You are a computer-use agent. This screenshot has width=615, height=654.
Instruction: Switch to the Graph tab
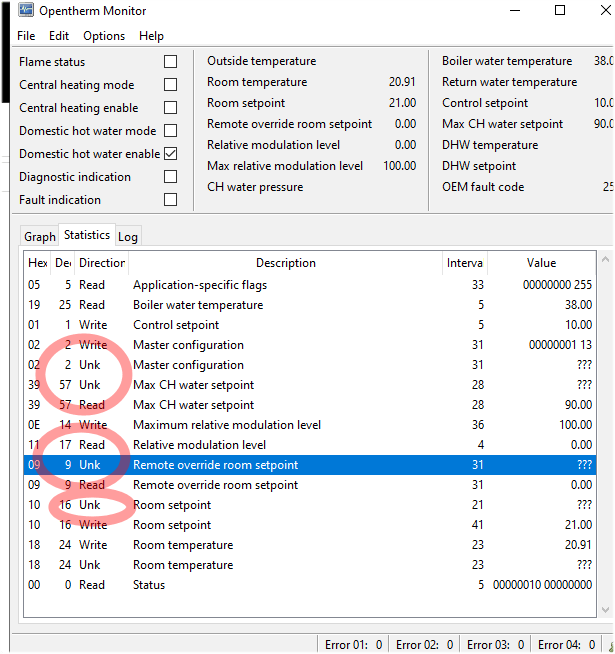coord(40,236)
